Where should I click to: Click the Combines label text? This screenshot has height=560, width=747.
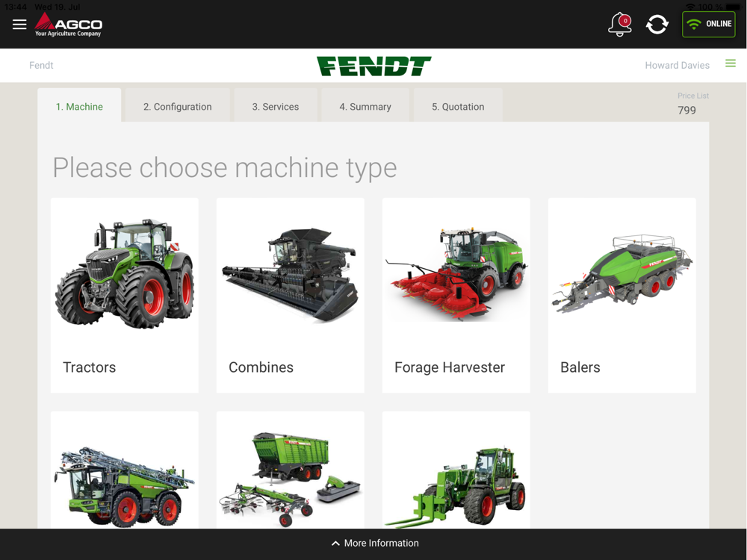pyautogui.click(x=261, y=367)
